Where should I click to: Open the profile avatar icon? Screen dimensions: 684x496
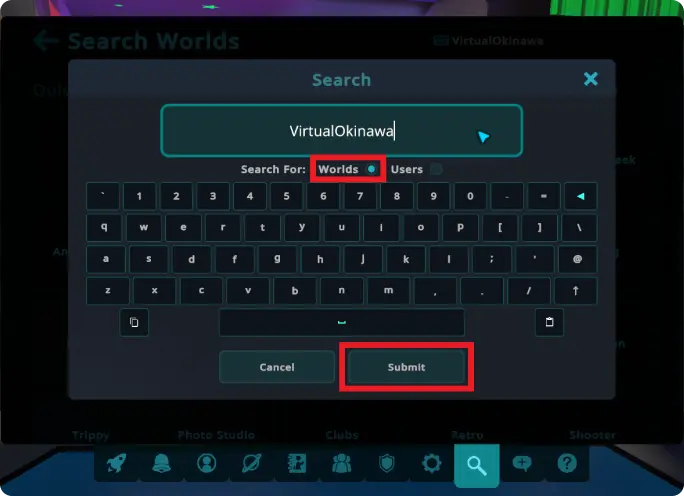[206, 463]
